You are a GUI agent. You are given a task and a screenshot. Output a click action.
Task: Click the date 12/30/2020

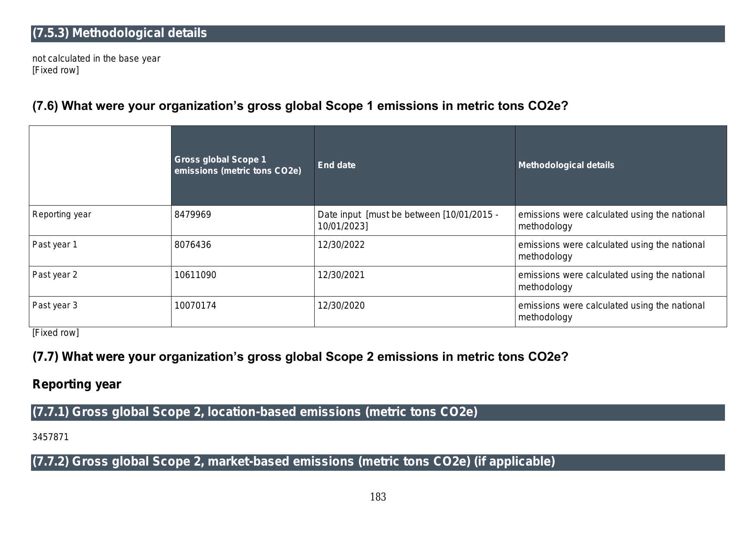[x=341, y=306]
